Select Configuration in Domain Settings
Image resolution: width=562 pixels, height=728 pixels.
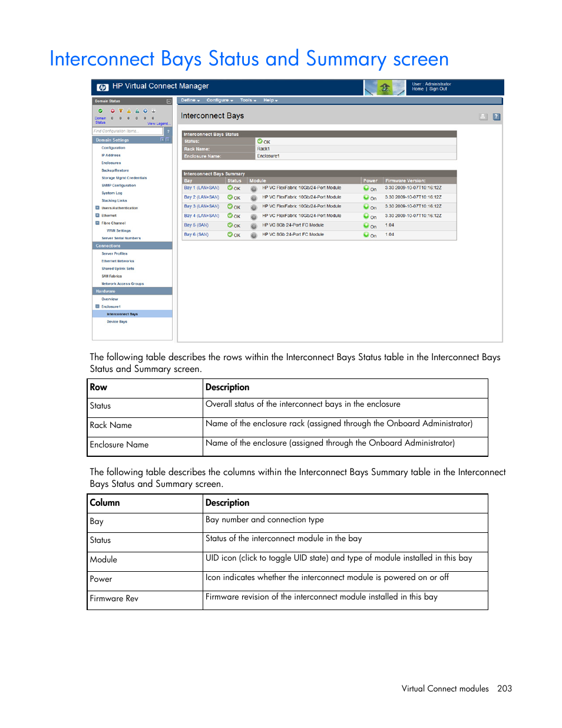point(113,148)
